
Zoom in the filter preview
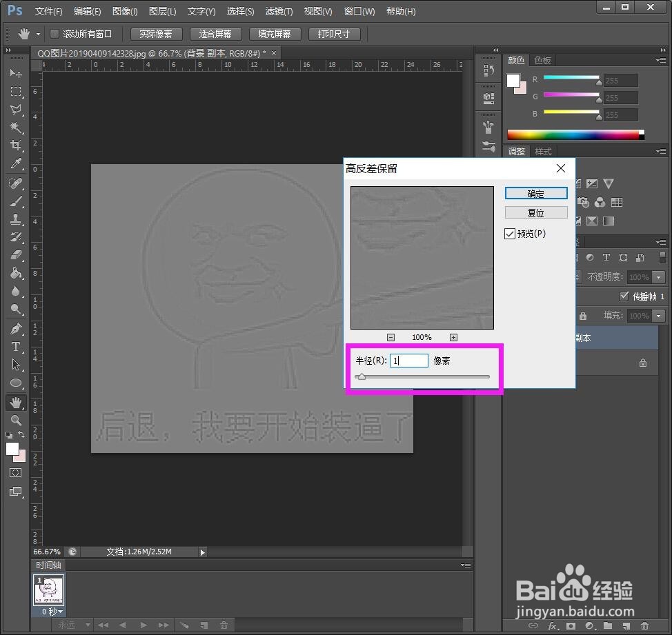[x=453, y=337]
